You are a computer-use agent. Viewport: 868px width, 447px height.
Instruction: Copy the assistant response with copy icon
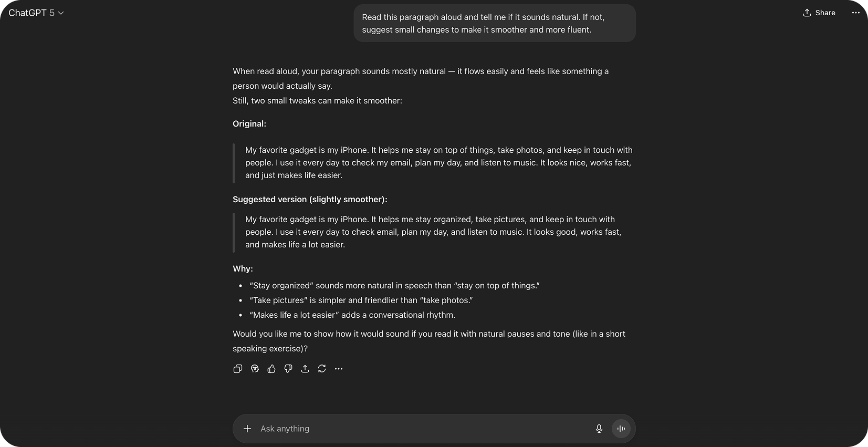238,369
